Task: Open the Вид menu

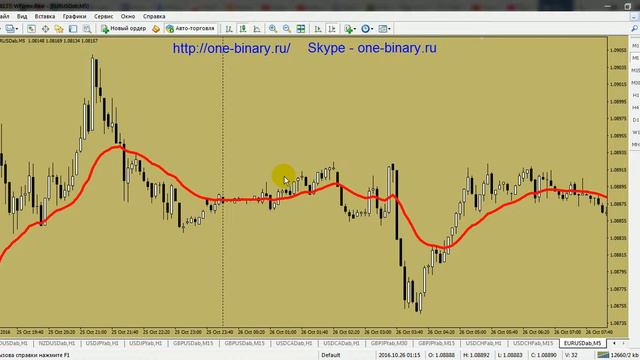Action: [x=22, y=16]
